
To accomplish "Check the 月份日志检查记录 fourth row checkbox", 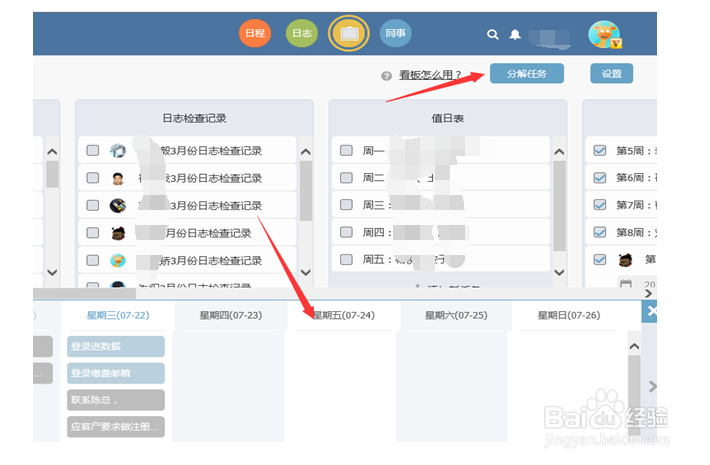I will (93, 233).
